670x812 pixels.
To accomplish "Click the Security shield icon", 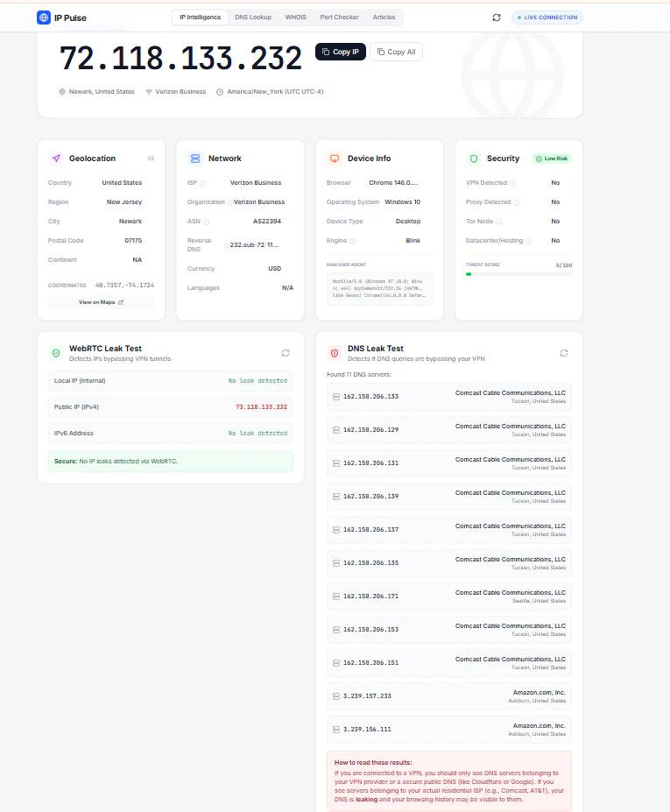I will (473, 159).
